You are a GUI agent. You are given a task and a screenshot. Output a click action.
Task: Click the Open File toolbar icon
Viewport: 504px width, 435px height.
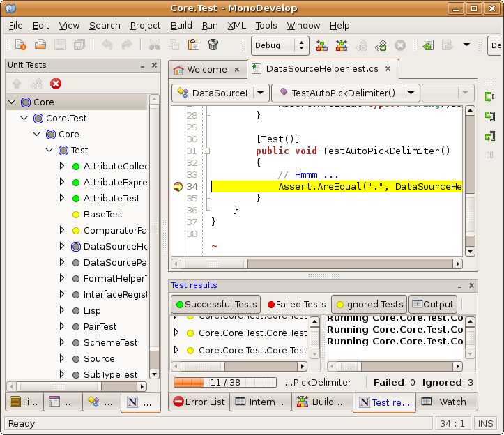[40, 45]
